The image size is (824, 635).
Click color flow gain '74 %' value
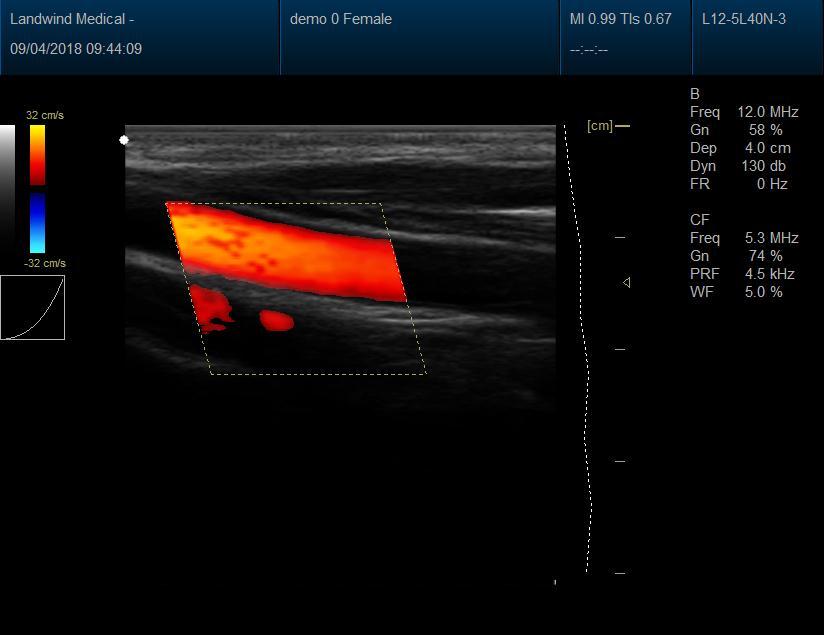[x=766, y=256]
